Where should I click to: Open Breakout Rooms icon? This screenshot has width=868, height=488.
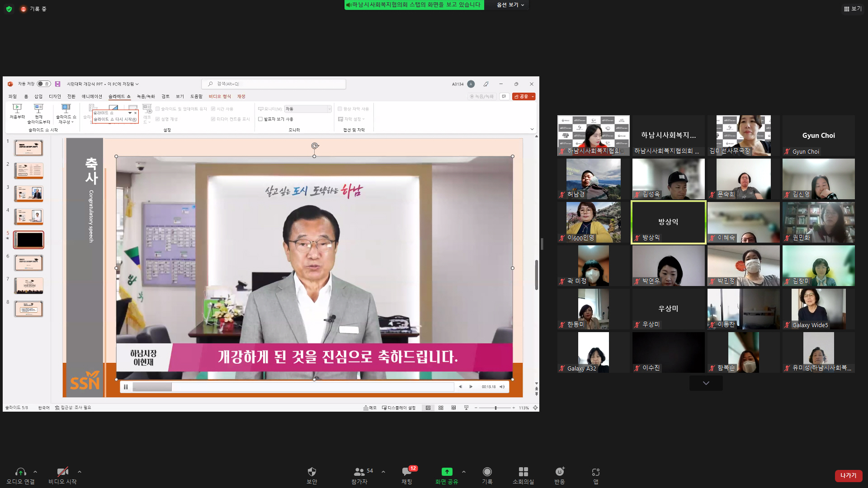pyautogui.click(x=523, y=472)
